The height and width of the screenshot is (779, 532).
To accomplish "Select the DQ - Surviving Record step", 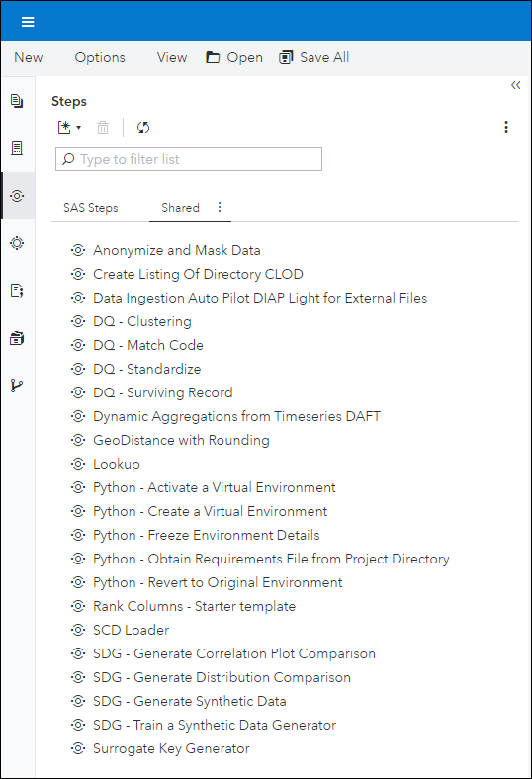I will coord(163,392).
